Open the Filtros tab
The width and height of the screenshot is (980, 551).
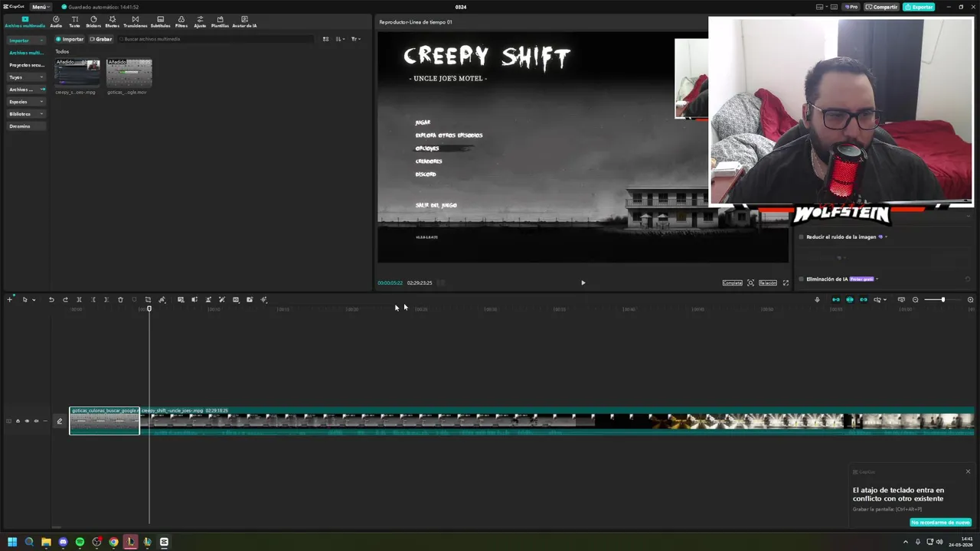click(181, 21)
